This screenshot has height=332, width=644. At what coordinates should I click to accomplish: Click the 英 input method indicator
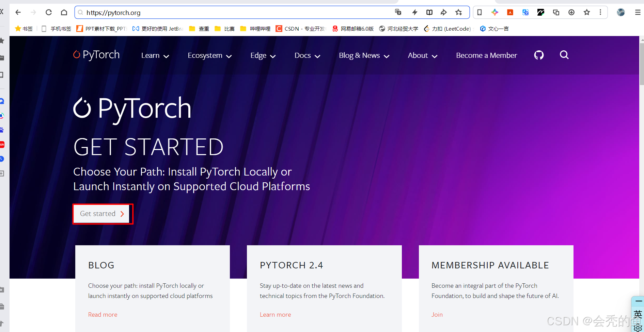click(638, 314)
